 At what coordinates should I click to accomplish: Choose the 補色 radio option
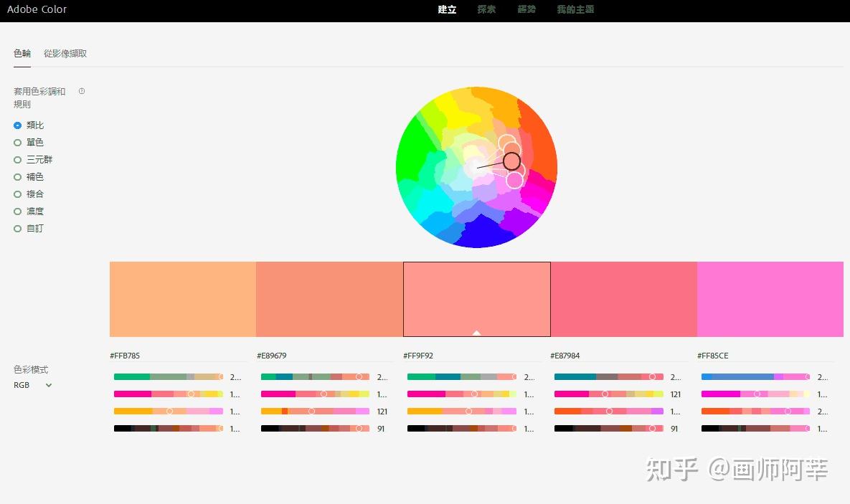click(x=29, y=176)
